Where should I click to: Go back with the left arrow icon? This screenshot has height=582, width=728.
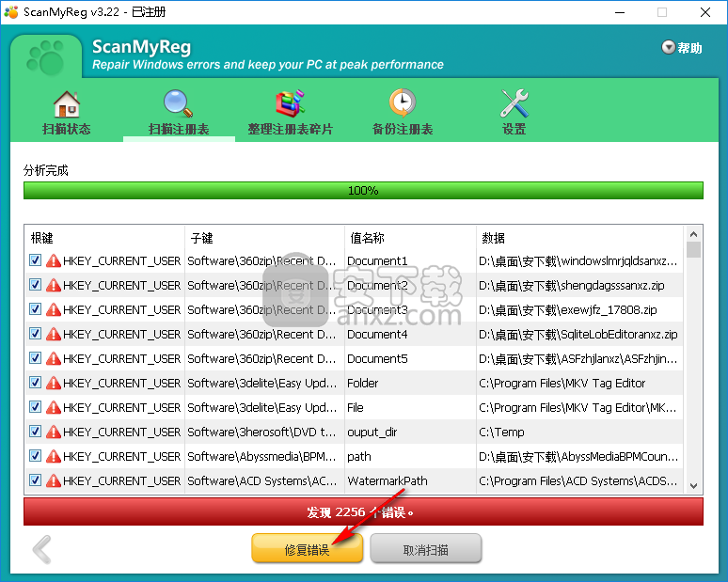42,549
